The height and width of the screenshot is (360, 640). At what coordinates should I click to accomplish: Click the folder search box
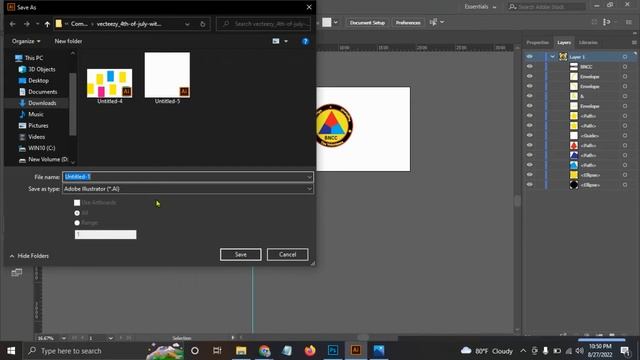[264, 24]
